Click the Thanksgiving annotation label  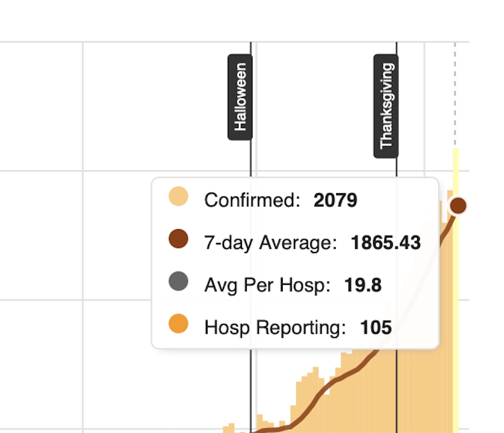[x=386, y=106]
